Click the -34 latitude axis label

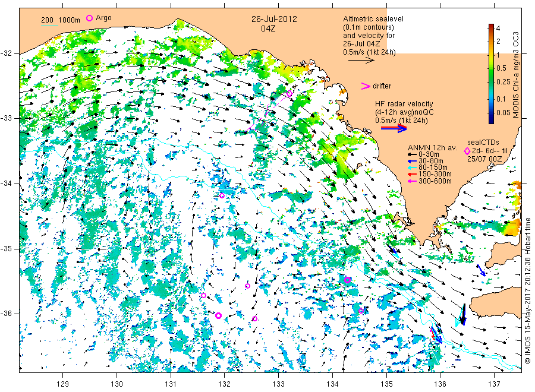pyautogui.click(x=6, y=184)
